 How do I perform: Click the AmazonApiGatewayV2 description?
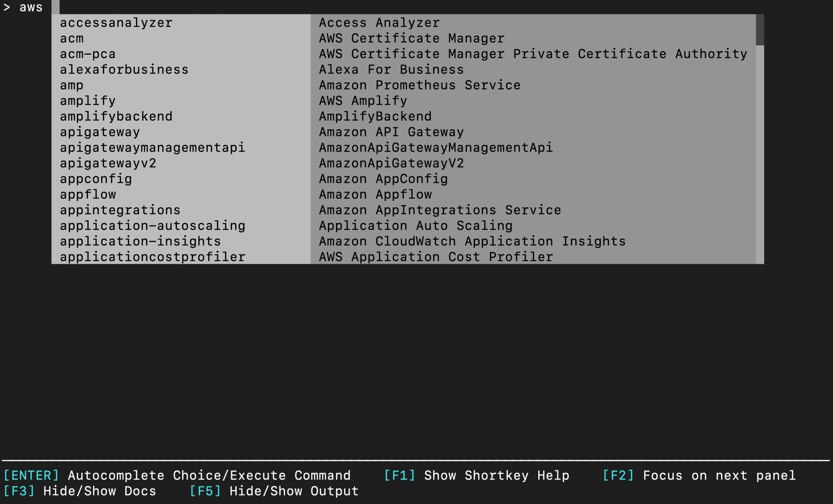391,163
